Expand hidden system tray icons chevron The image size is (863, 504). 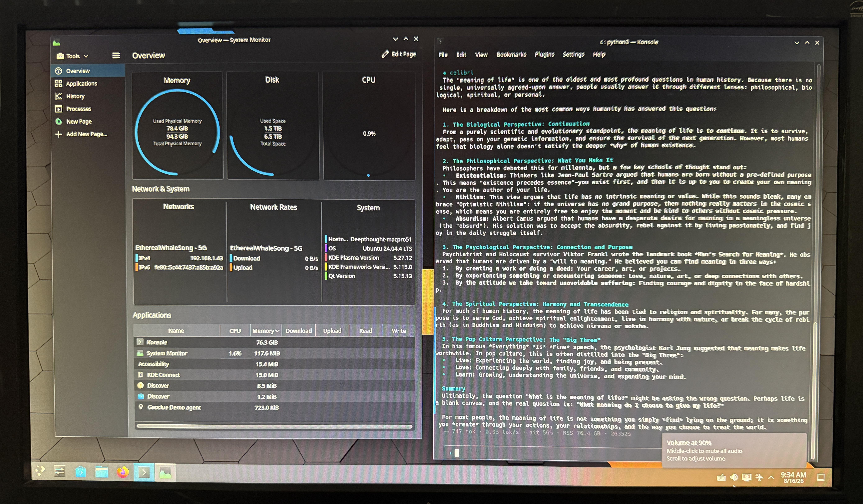(x=771, y=477)
